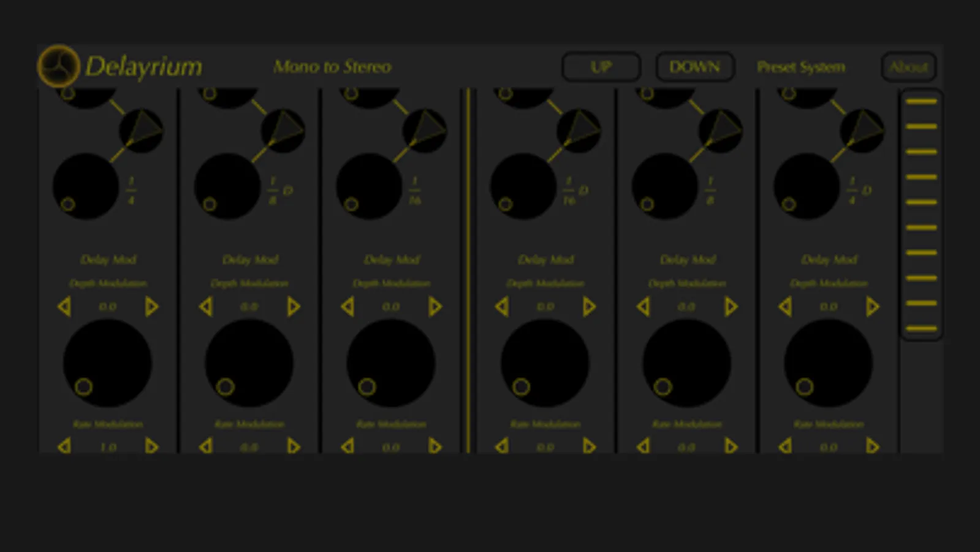Click the large Delay Mod knob in 1/4 D column
This screenshot has width=980, height=552.
(828, 363)
